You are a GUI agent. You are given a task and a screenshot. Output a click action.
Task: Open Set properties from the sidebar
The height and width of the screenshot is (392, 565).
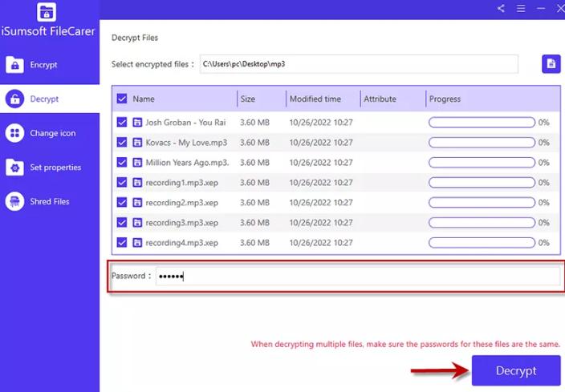pyautogui.click(x=50, y=168)
